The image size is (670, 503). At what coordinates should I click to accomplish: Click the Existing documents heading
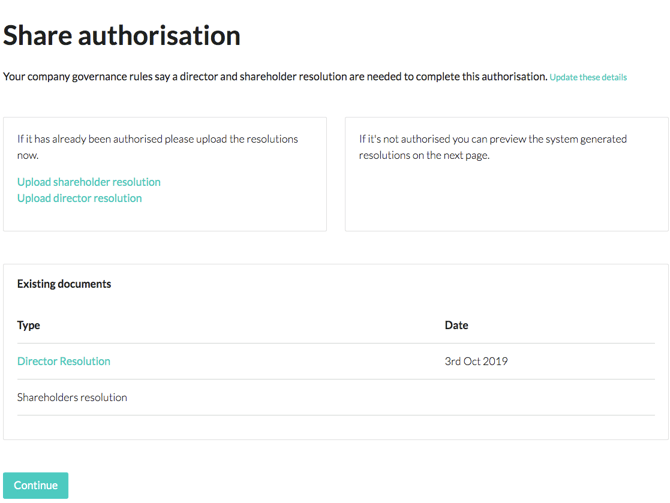(64, 284)
